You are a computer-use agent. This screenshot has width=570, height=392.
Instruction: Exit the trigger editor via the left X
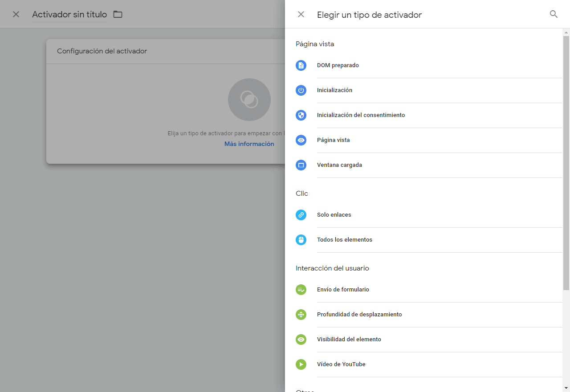(16, 14)
